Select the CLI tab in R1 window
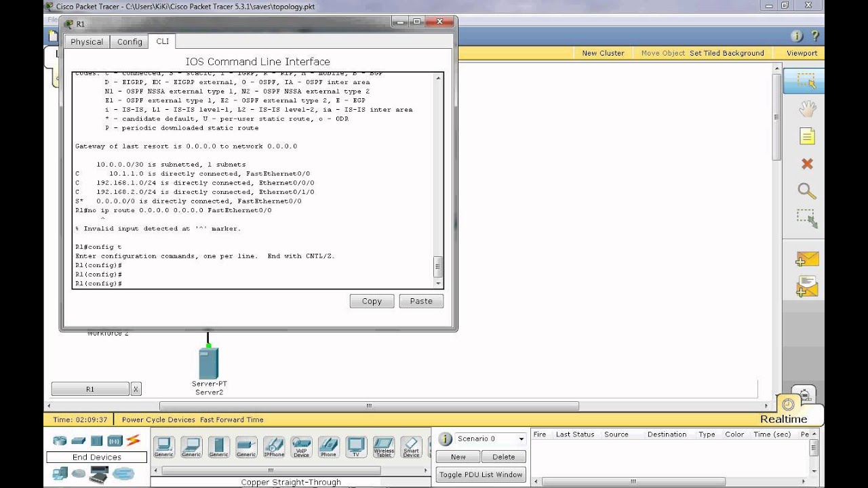The width and height of the screenshot is (868, 488). click(x=163, y=41)
